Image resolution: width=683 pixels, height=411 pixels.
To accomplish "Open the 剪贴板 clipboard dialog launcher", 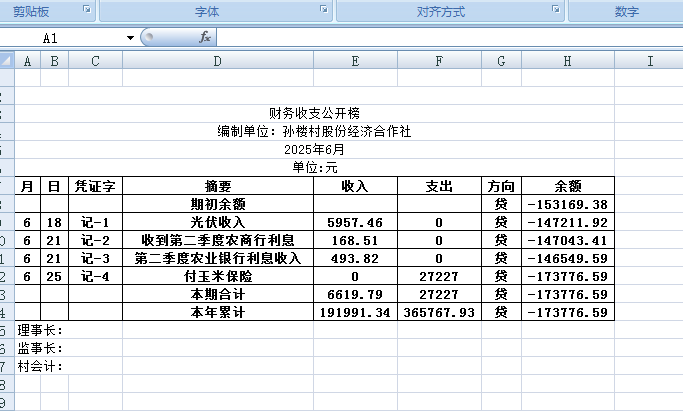I will [x=87, y=10].
